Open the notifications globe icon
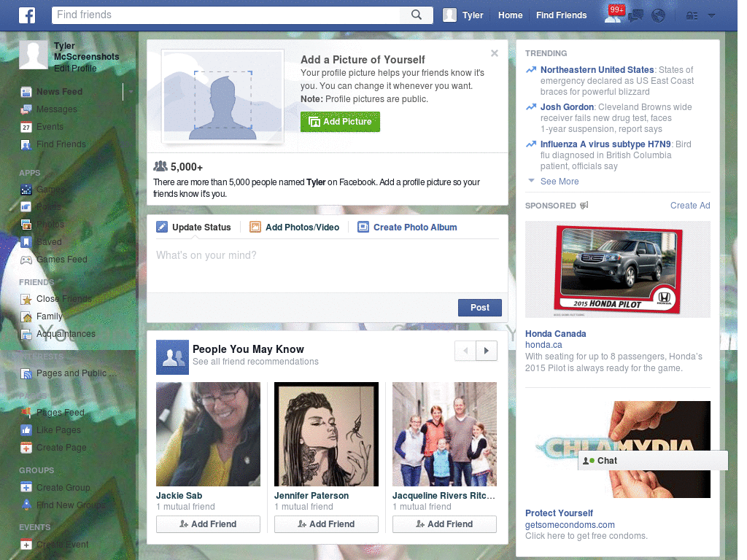Image resolution: width=747 pixels, height=560 pixels. [658, 16]
